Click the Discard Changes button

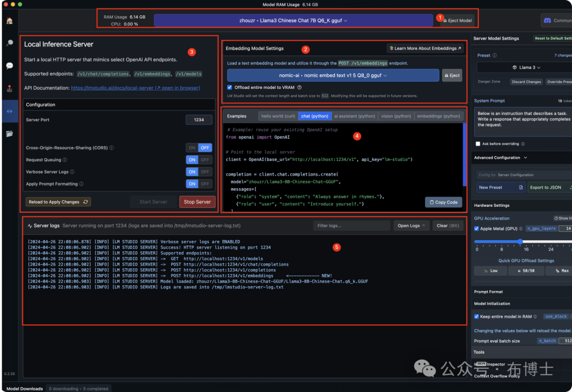[526, 81]
